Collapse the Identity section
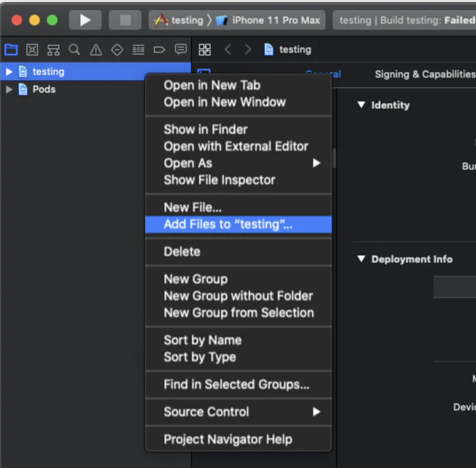The width and height of the screenshot is (476, 468). 361,105
